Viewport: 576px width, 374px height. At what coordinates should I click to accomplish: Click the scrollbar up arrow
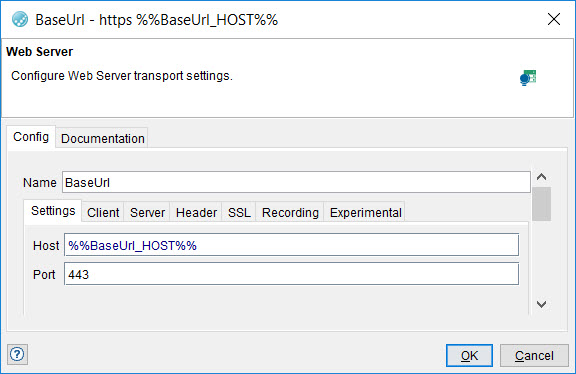541,177
